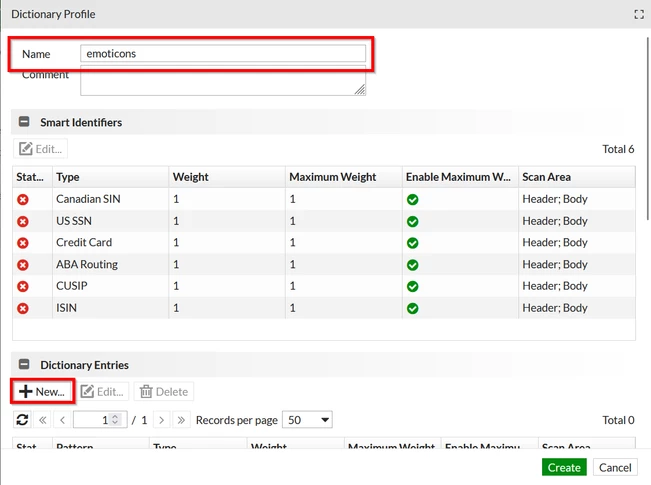Screen dimensions: 651x485
Task: Click New to add a dictionary entry
Action: pyautogui.click(x=42, y=391)
